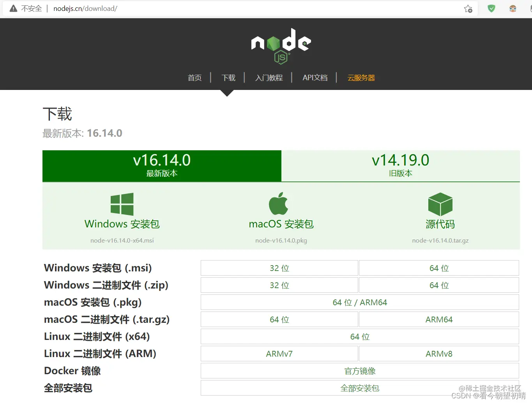
Task: Click the 源代码 download link
Action: click(x=440, y=224)
